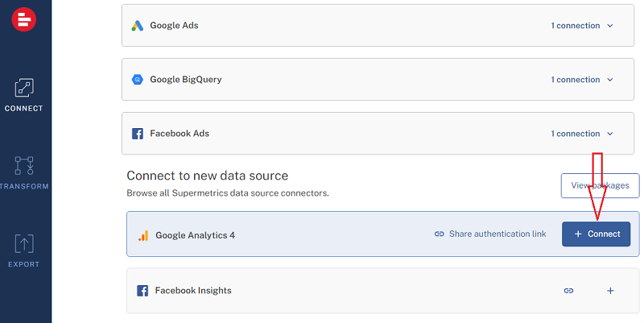The width and height of the screenshot is (644, 323).
Task: Click 'Browse all Supermetrics data source connectors' text
Action: (228, 193)
